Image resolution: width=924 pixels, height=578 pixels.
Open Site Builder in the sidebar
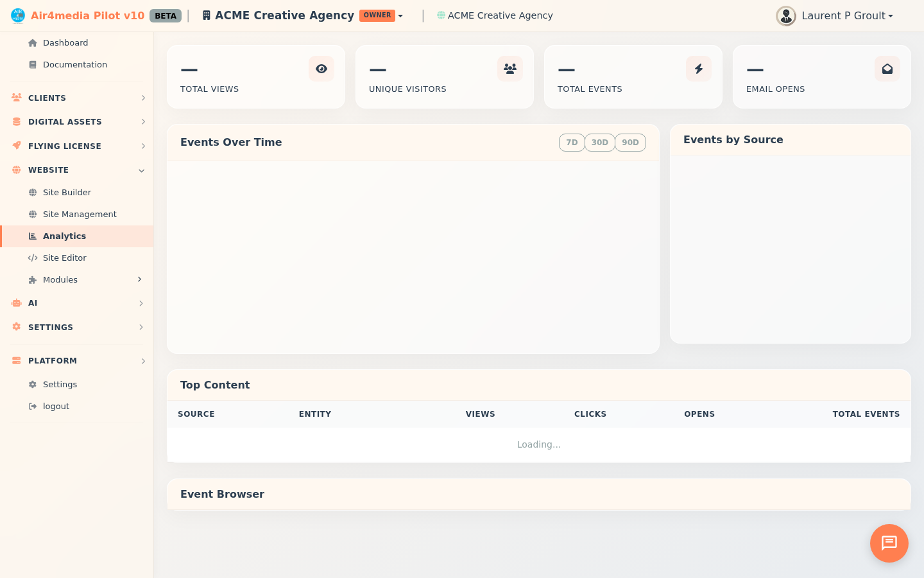[x=67, y=193]
